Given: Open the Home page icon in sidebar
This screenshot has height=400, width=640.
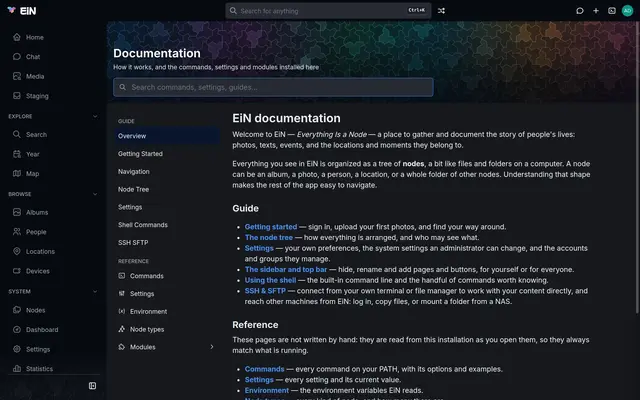Looking at the screenshot, I should (17, 37).
